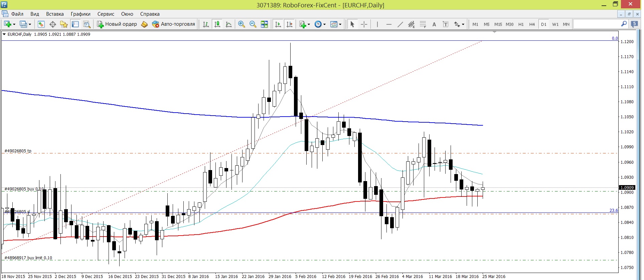This screenshot has height=280, width=644.
Task: Open the chat notifications icon
Action: click(x=634, y=24)
